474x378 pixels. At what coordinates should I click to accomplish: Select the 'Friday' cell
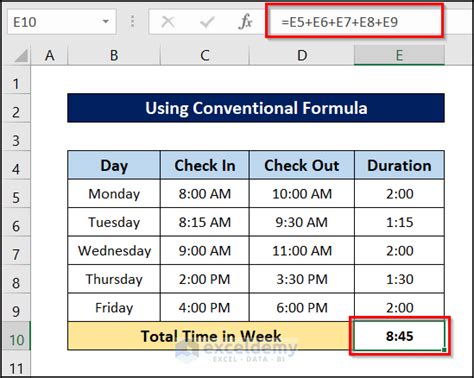point(114,308)
